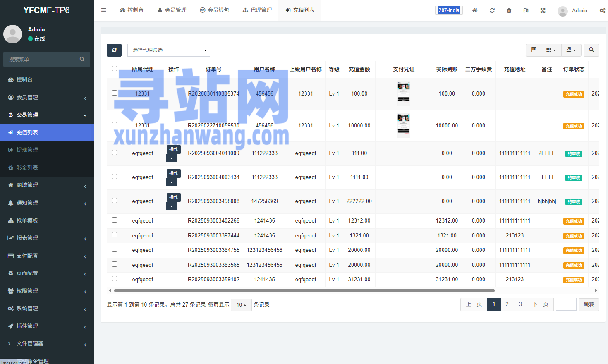Click the hamburger sidebar toggle icon

(104, 10)
